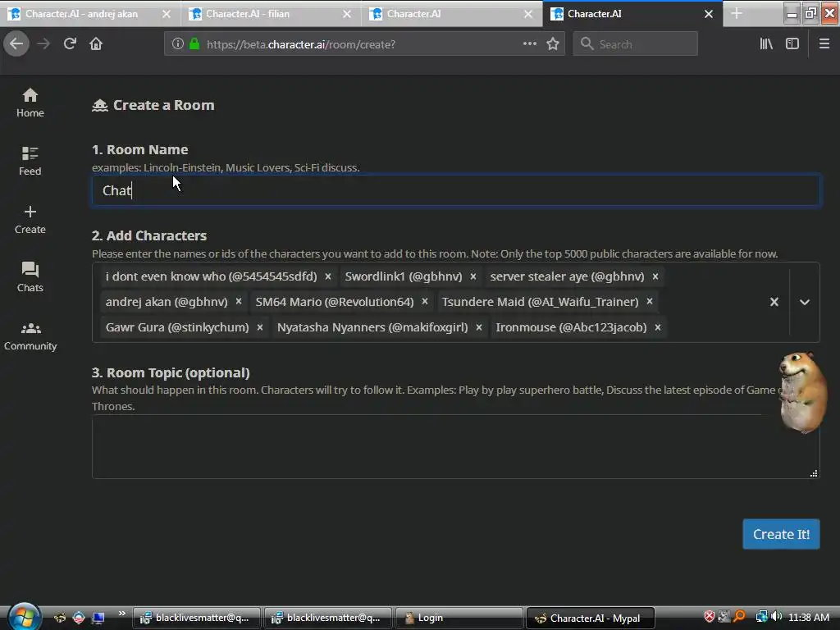The height and width of the screenshot is (630, 840).
Task: Open first blacklivesmatter@q... taskbar button
Action: pos(197,618)
